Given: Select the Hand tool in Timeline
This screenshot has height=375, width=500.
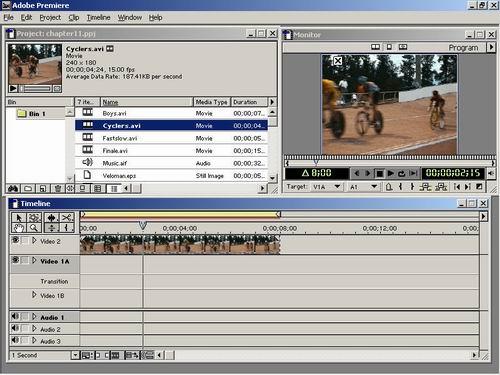Looking at the screenshot, I should point(18,228).
